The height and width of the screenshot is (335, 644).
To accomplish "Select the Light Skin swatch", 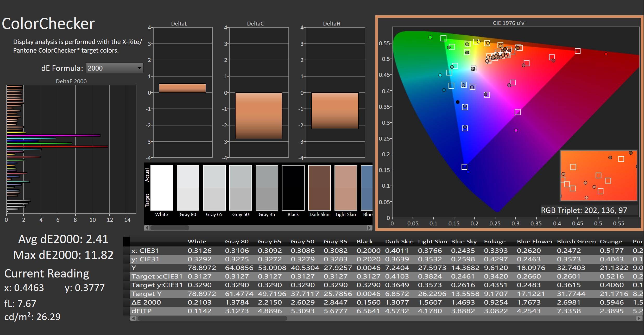I will 345,187.
